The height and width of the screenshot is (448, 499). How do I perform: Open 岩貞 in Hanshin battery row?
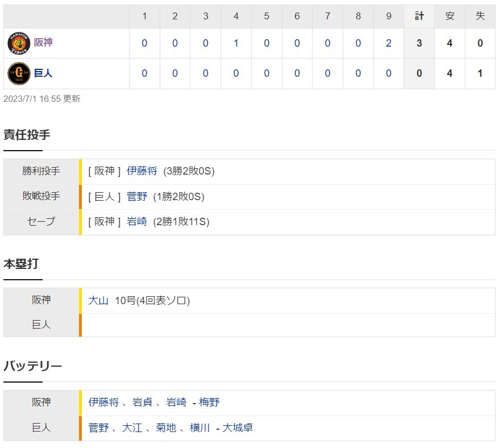click(x=142, y=403)
